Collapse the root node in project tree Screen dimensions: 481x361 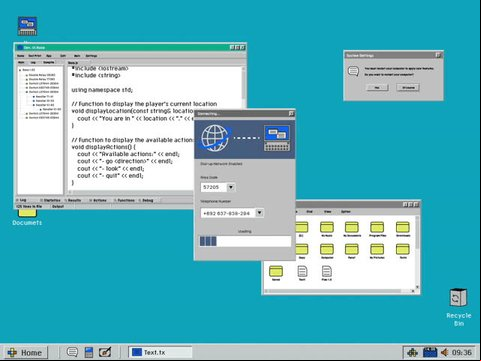[x=20, y=70]
